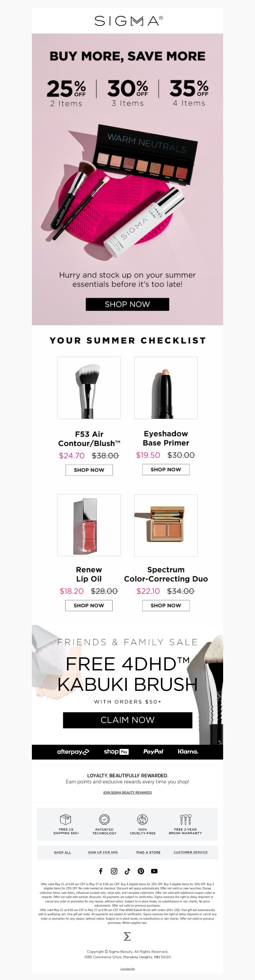Click the Join Sigma Beauty Rewards link
Image resolution: width=255 pixels, height=980 pixels.
127,792
